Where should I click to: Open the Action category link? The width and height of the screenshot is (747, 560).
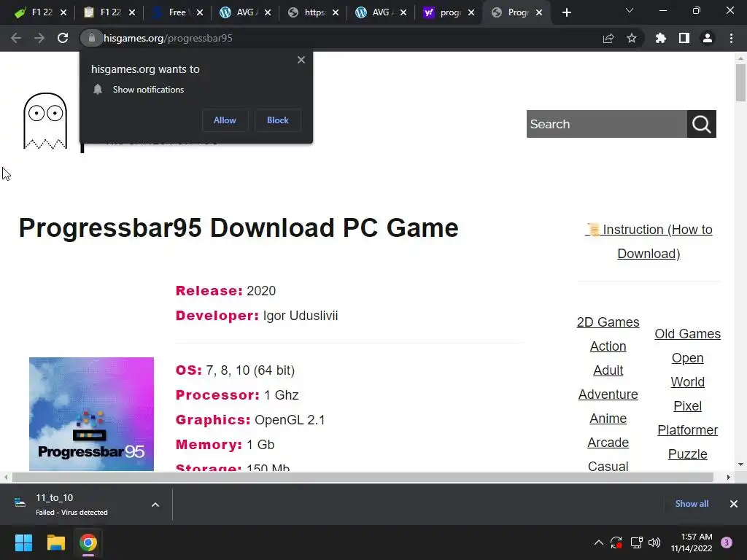[x=608, y=346]
